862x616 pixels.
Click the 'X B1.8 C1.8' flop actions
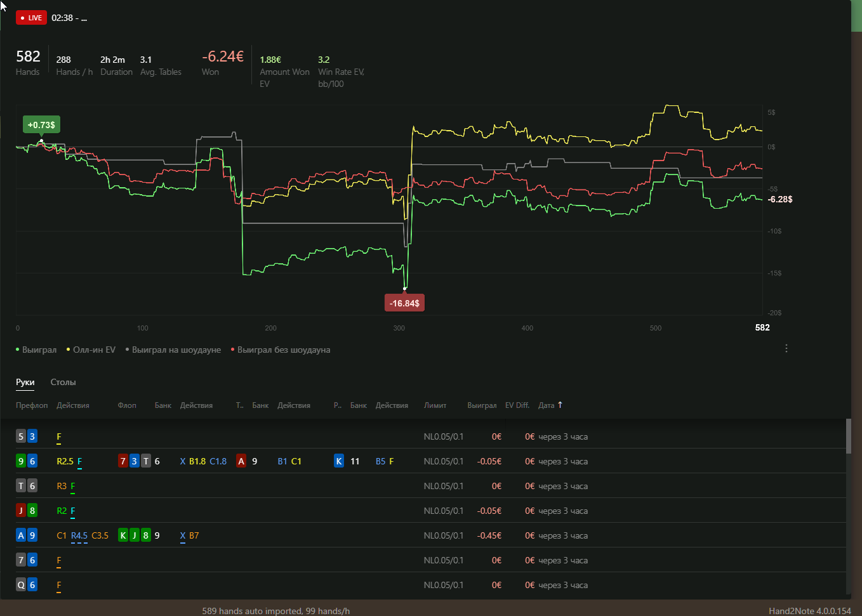(x=203, y=461)
